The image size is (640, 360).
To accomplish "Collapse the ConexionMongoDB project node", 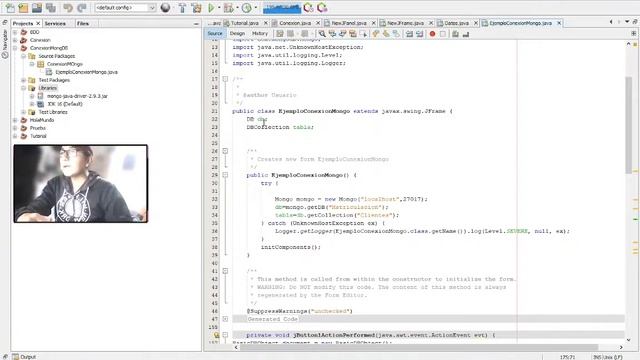I will pos(15,48).
